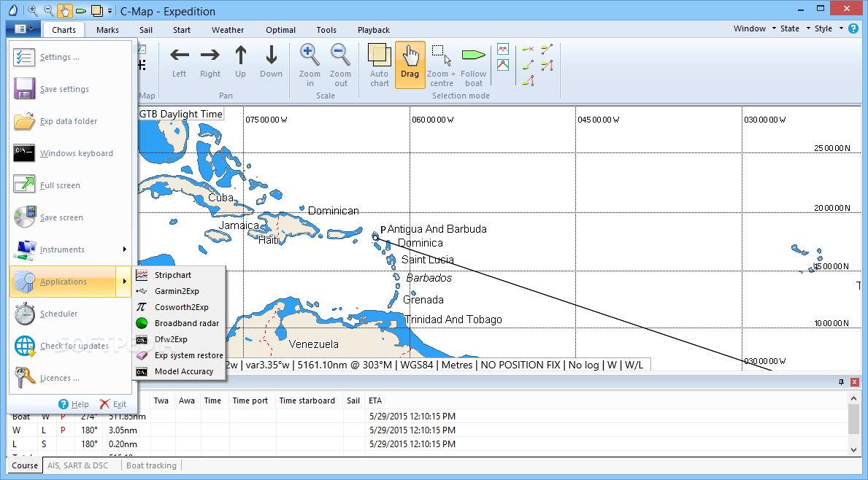Switch to the Charts ribbon tab

64,30
